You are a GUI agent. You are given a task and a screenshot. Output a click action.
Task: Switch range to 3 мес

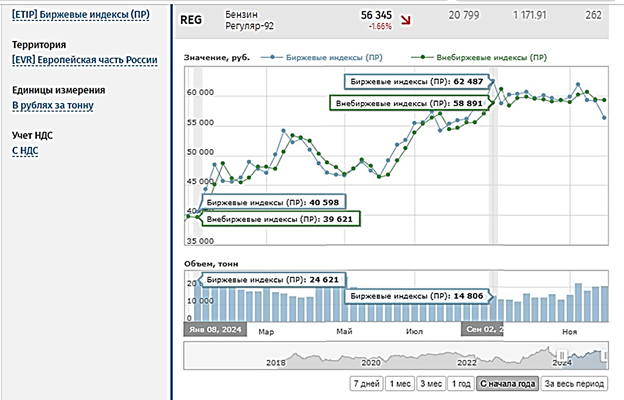(431, 384)
